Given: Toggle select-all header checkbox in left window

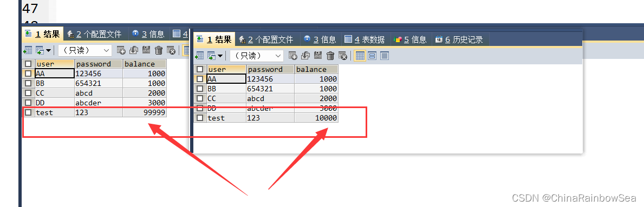Looking at the screenshot, I should pyautogui.click(x=28, y=64).
